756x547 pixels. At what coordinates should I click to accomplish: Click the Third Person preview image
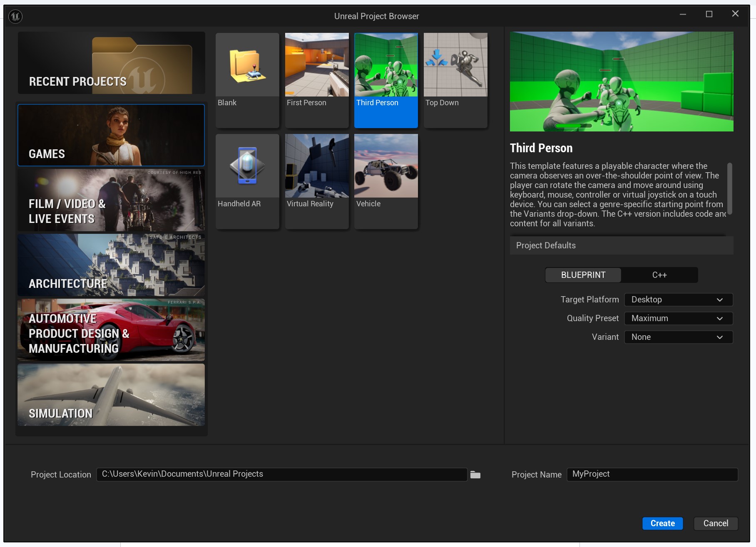[x=622, y=82]
